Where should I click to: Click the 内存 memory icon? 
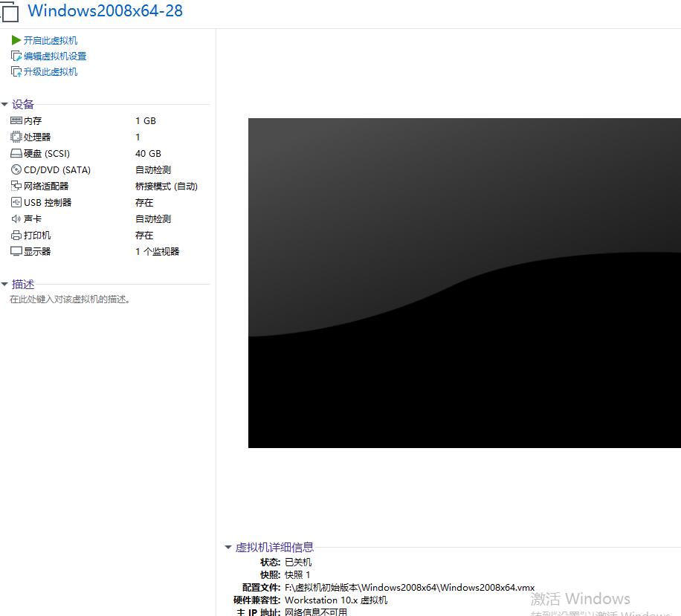tap(16, 120)
